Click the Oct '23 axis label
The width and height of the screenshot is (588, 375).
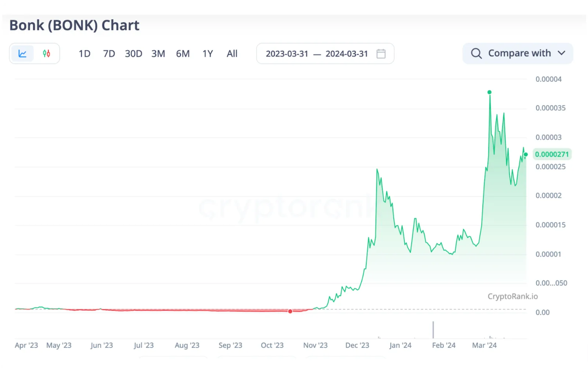pos(272,345)
